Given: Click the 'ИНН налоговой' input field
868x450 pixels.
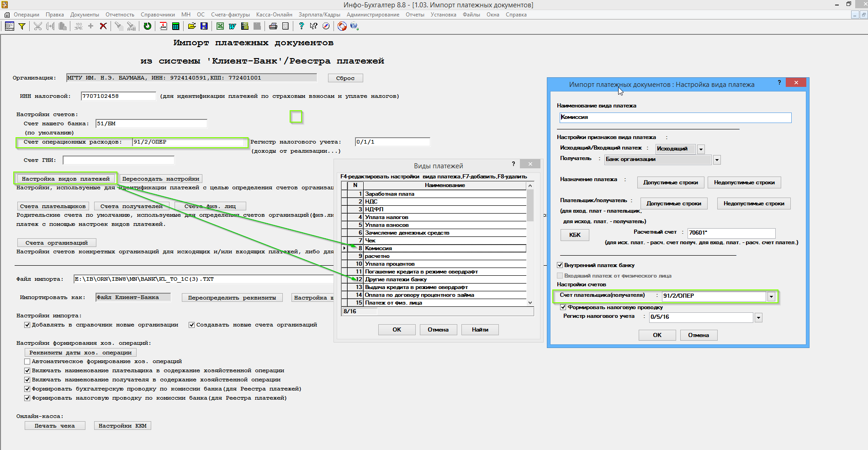Looking at the screenshot, I should point(118,96).
